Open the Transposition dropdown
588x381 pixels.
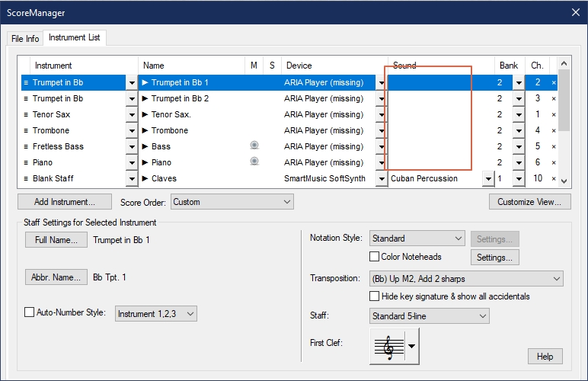[x=466, y=278]
